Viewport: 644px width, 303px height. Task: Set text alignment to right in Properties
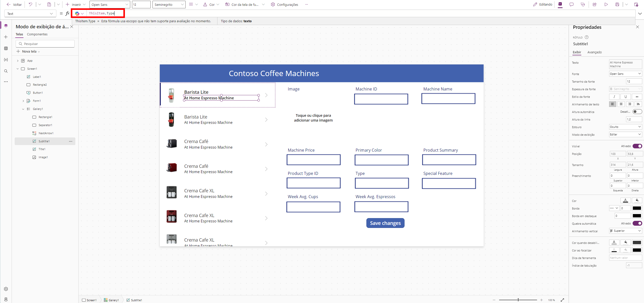click(x=630, y=104)
